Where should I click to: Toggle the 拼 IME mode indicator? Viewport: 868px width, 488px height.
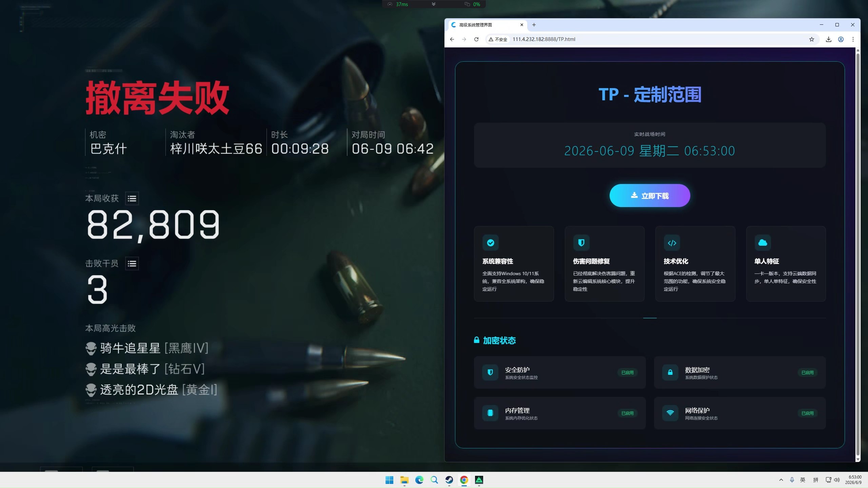click(816, 480)
